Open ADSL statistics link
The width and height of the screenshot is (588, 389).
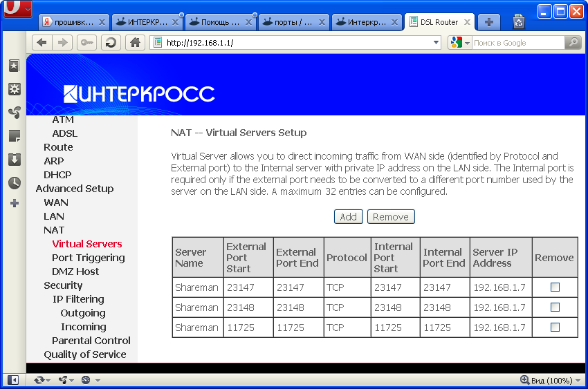(x=65, y=133)
